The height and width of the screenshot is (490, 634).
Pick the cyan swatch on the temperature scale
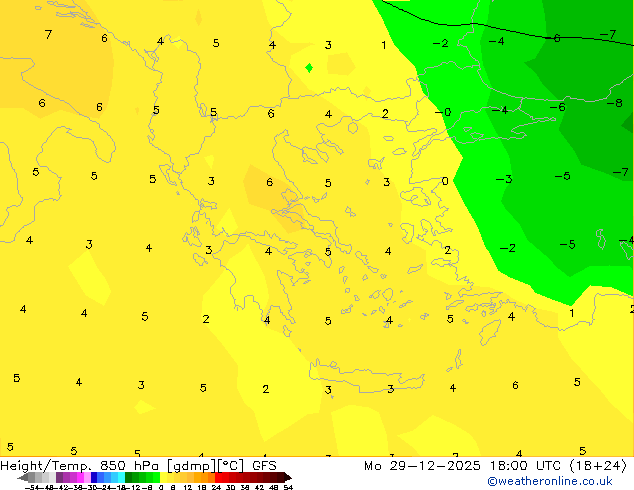(121, 477)
